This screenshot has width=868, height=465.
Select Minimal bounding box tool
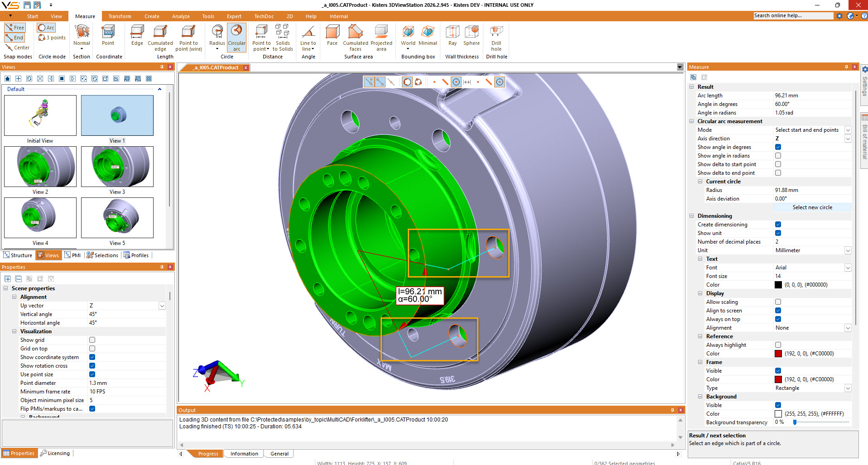pos(428,35)
